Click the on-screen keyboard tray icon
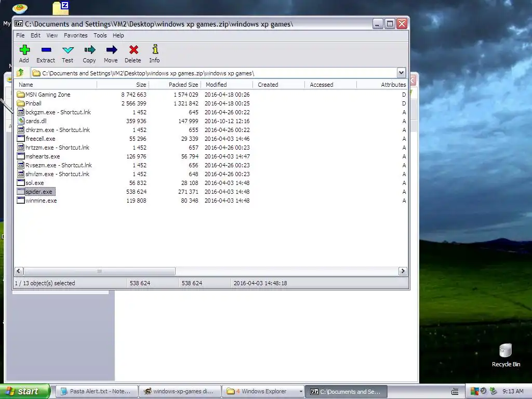The image size is (532, 399). [x=455, y=392]
